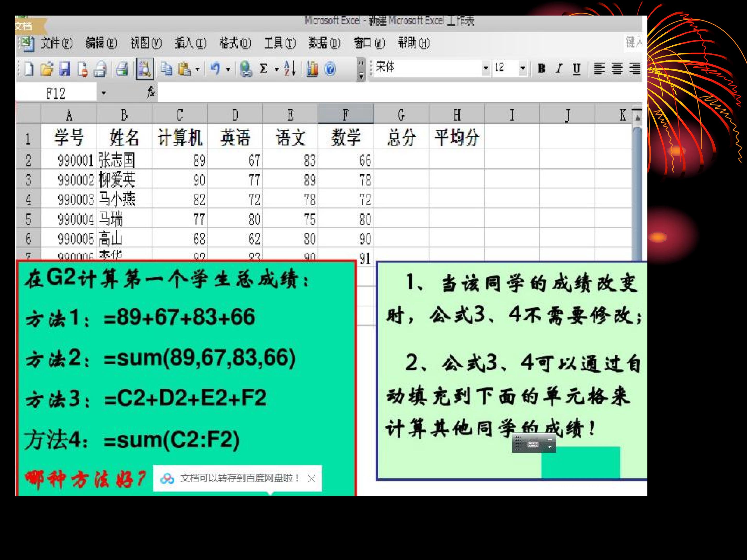The height and width of the screenshot is (560, 747).
Task: Click the vertical scrollbar up arrow
Action: pyautogui.click(x=637, y=118)
